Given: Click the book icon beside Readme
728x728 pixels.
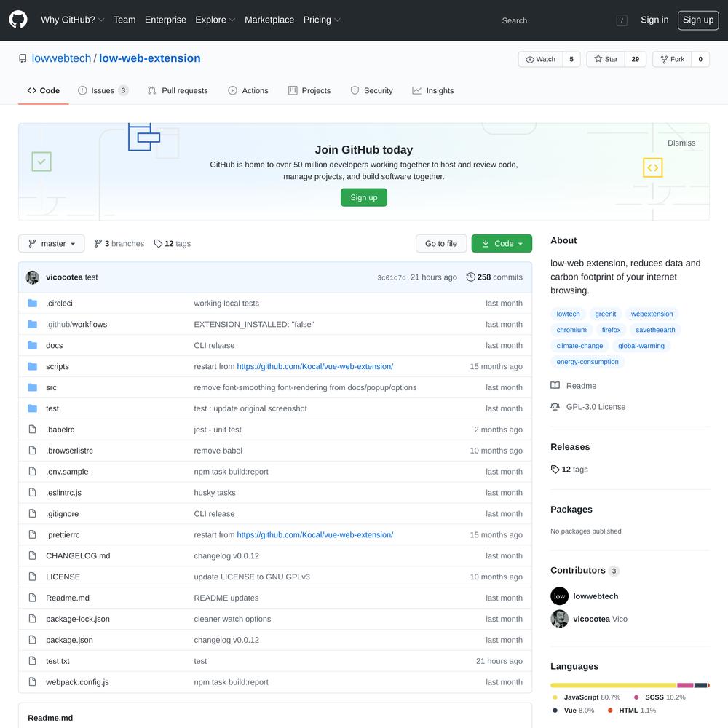Looking at the screenshot, I should pyautogui.click(x=555, y=386).
